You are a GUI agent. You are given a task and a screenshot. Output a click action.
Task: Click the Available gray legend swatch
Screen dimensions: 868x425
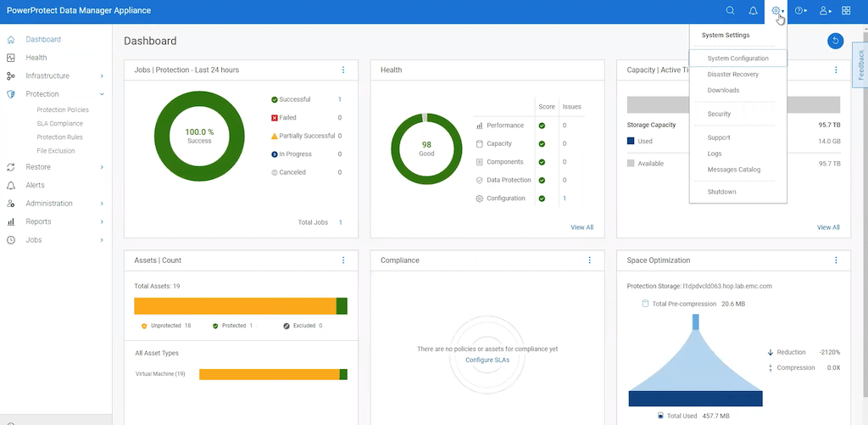tap(631, 164)
